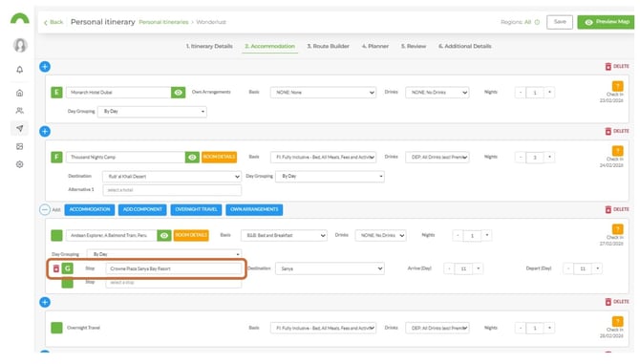This screenshot has height=364, width=640.
Task: Go to Home via sidebar icon
Action: (20, 93)
